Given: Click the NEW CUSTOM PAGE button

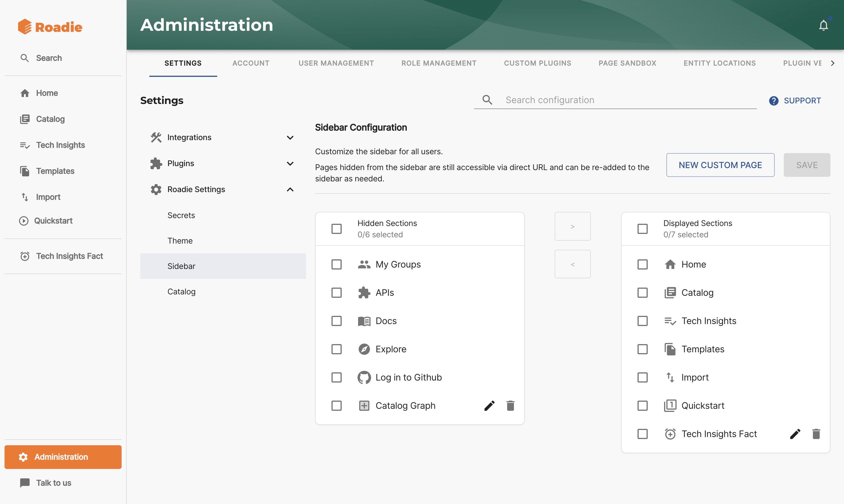Looking at the screenshot, I should click(720, 165).
